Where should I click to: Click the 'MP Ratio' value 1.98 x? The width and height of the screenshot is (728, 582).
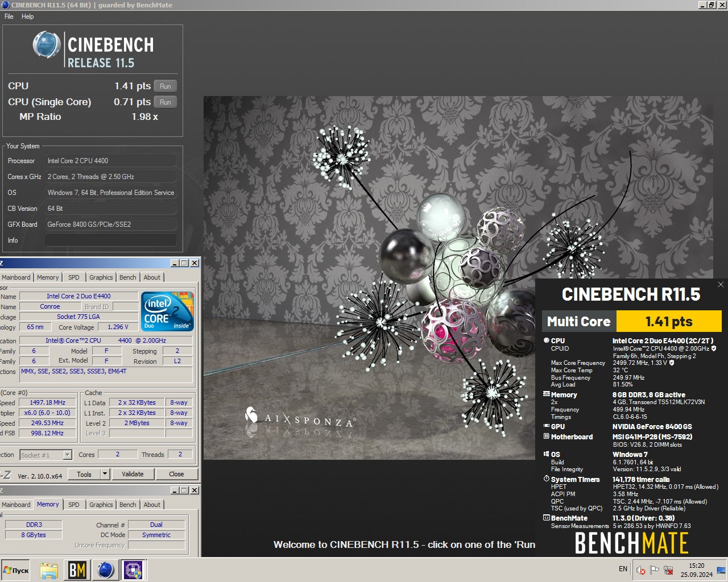[144, 117]
